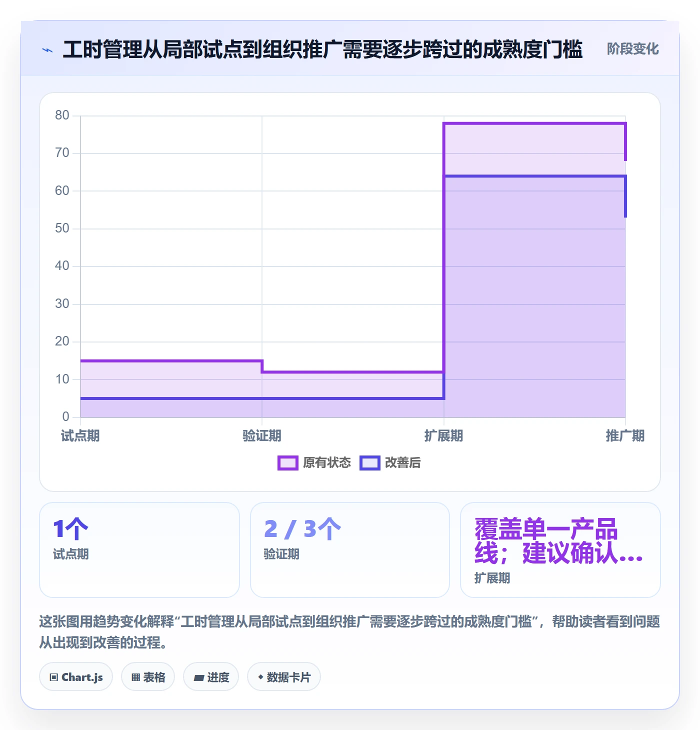The image size is (700, 730).
Task: Click the table grid icon in 表格 tag
Action: (135, 677)
